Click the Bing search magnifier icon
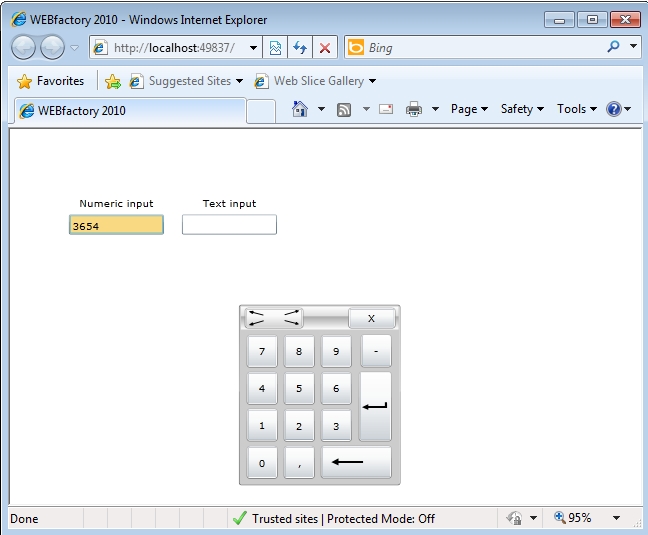The image size is (648, 535). [x=613, y=47]
